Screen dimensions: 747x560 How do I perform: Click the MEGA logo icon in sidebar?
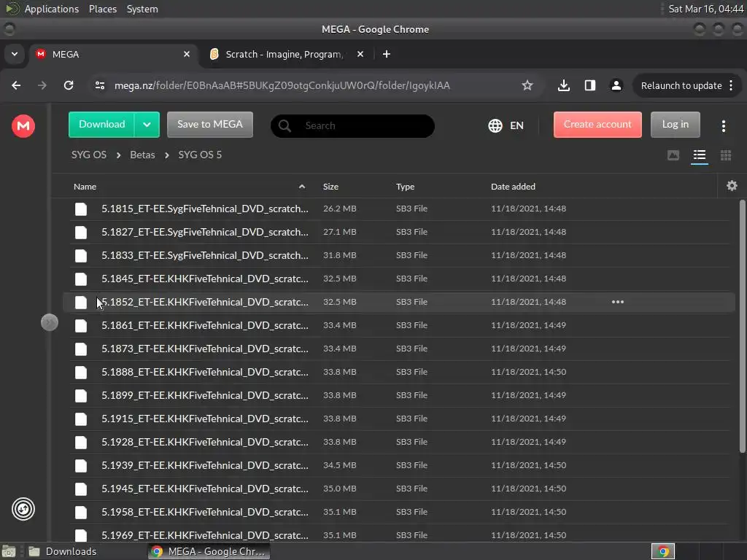point(23,125)
